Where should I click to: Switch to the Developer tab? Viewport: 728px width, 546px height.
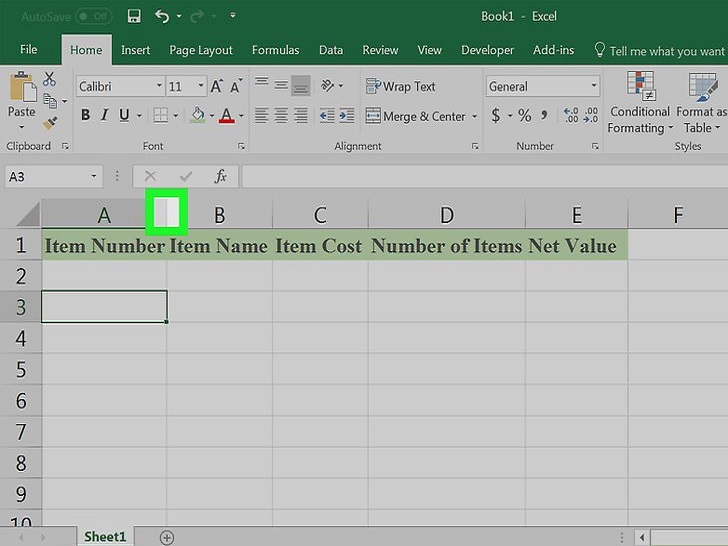(x=487, y=50)
